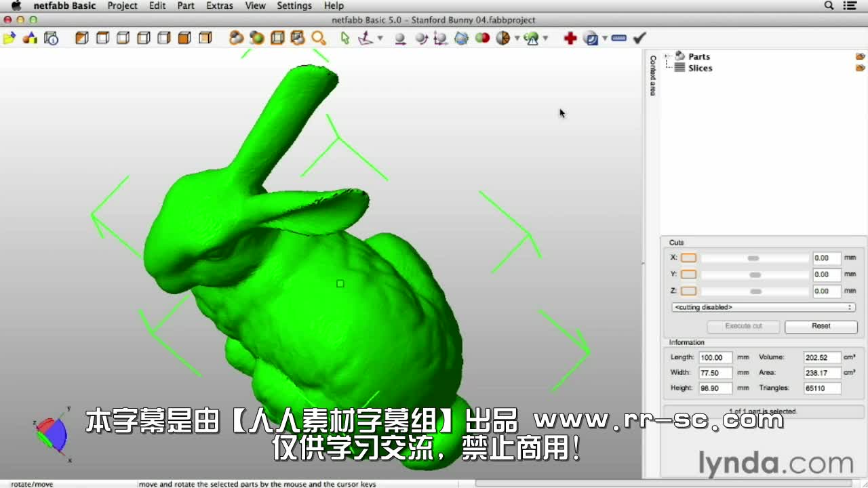Image resolution: width=868 pixels, height=488 pixels.
Task: Click the blue scale part icon
Action: [x=461, y=39]
